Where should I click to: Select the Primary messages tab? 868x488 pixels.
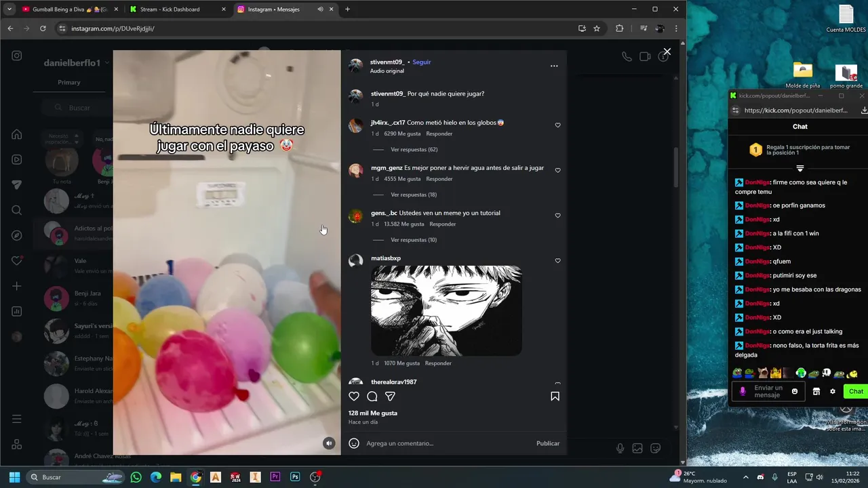[69, 83]
